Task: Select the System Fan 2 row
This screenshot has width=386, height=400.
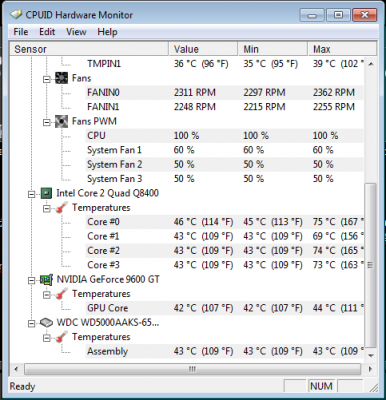Action: tap(225, 164)
